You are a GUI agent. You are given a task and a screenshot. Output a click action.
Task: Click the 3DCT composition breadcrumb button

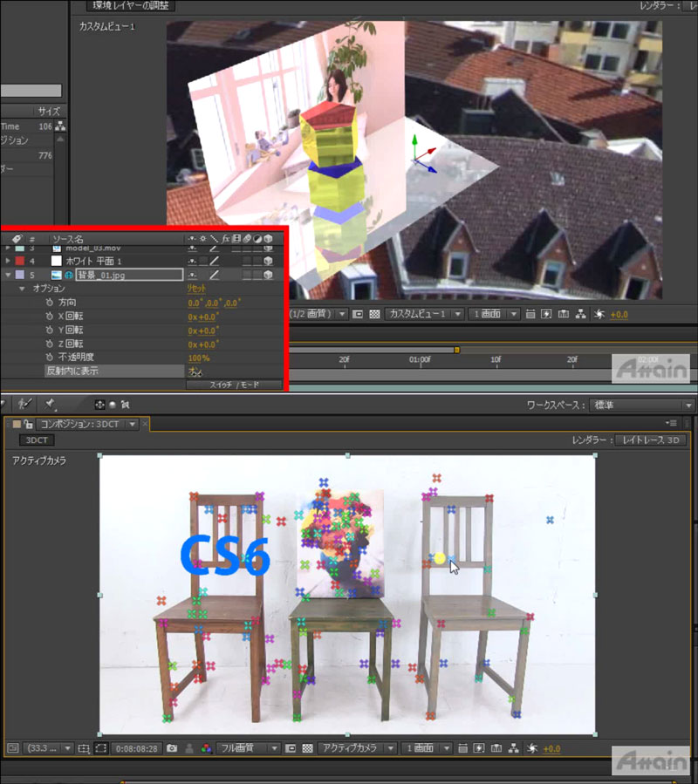coord(36,440)
